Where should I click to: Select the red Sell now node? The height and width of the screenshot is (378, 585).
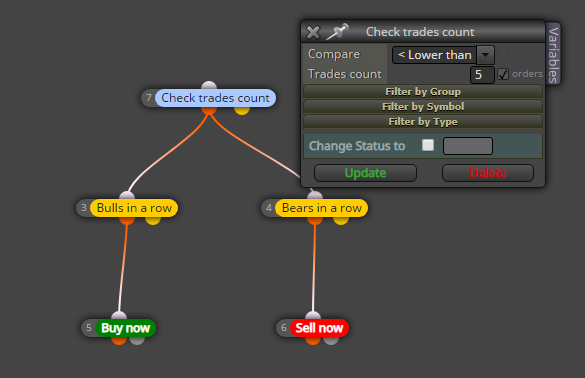pyautogui.click(x=319, y=328)
